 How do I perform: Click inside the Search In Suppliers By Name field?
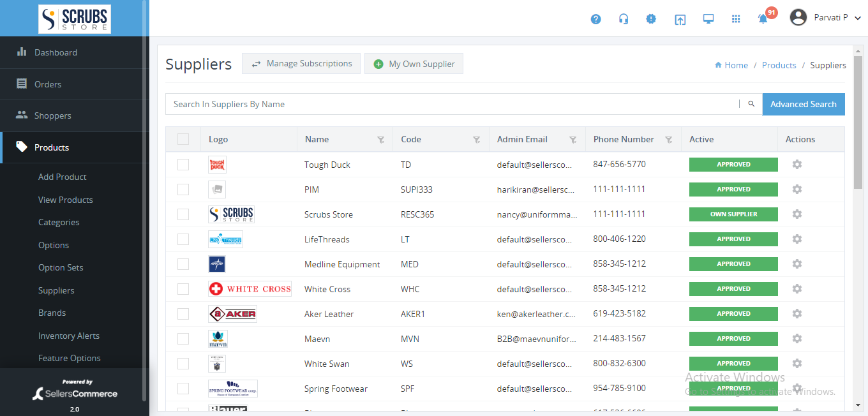point(447,104)
